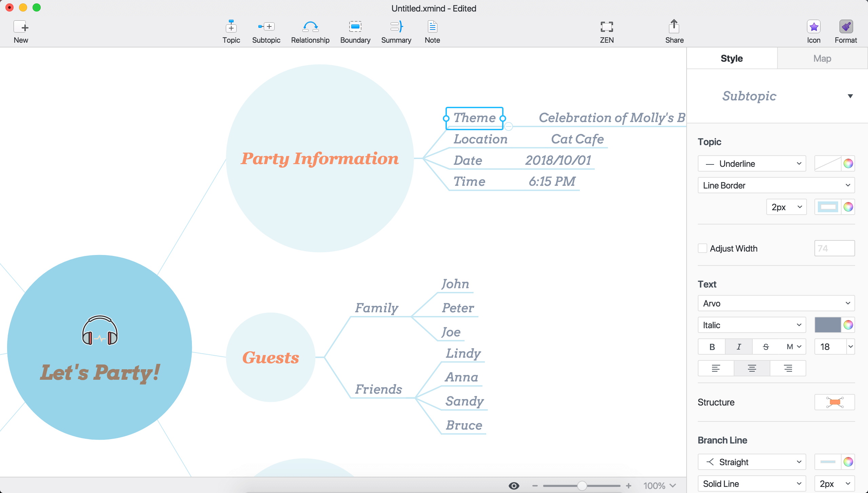Screen dimensions: 868x493
Task: Click the border color swatch
Action: coord(828,207)
